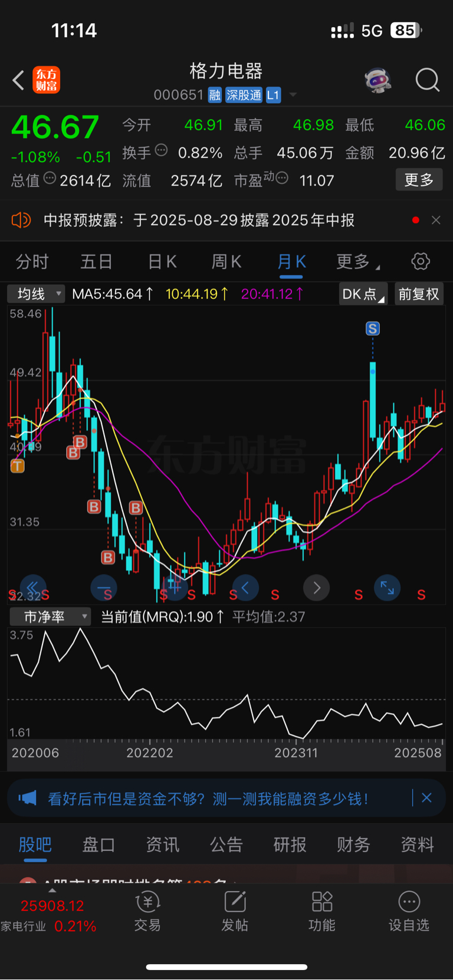Tap the search magnifier icon
The width and height of the screenshot is (453, 980).
tap(428, 80)
